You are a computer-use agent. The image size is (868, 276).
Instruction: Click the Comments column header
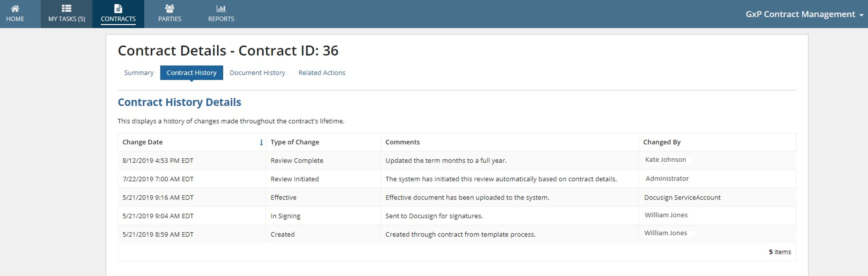click(402, 142)
